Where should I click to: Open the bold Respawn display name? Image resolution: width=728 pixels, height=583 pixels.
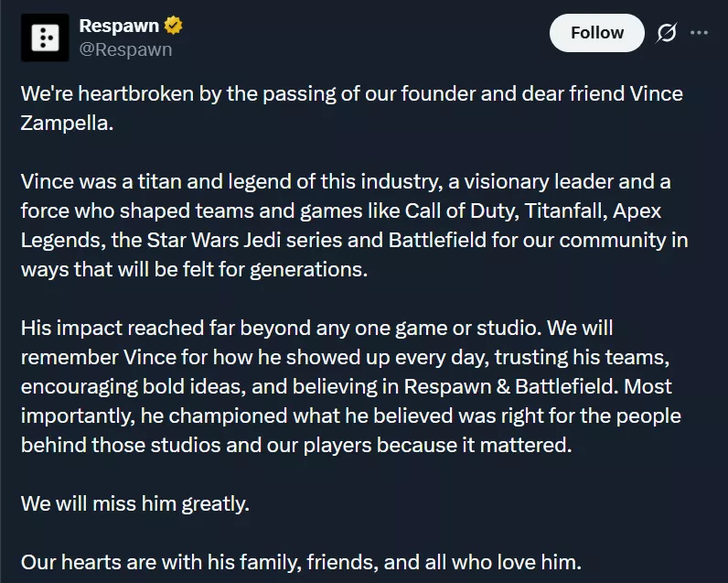tap(119, 27)
